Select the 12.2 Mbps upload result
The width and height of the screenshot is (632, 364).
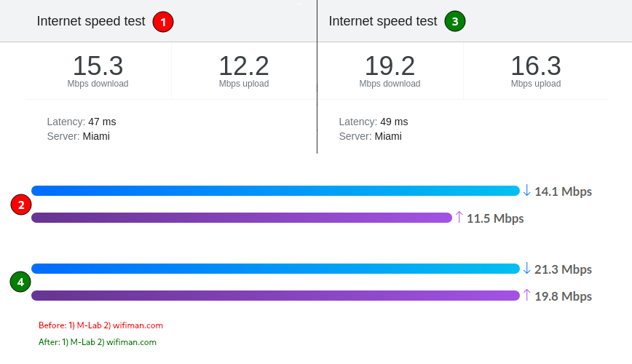[x=244, y=71]
